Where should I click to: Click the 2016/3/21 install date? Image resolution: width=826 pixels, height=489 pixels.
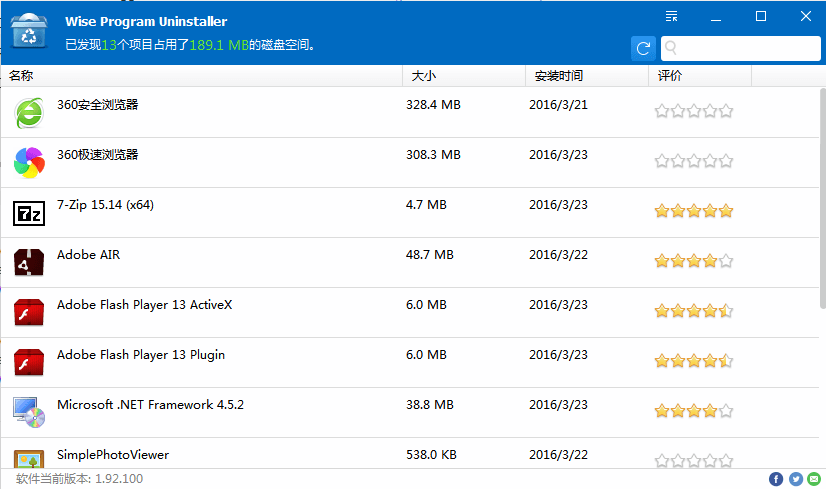558,105
